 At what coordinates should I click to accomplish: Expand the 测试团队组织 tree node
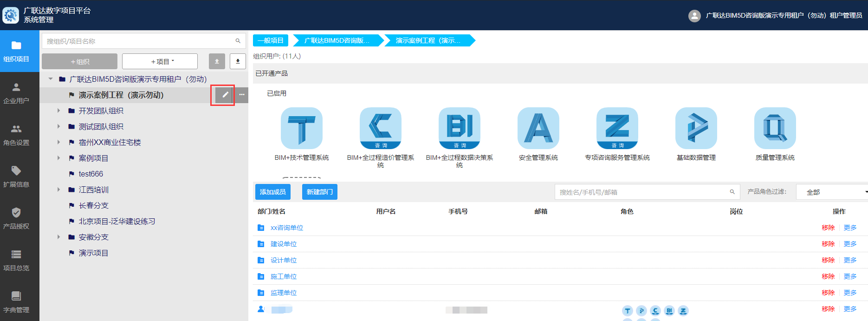(58, 126)
